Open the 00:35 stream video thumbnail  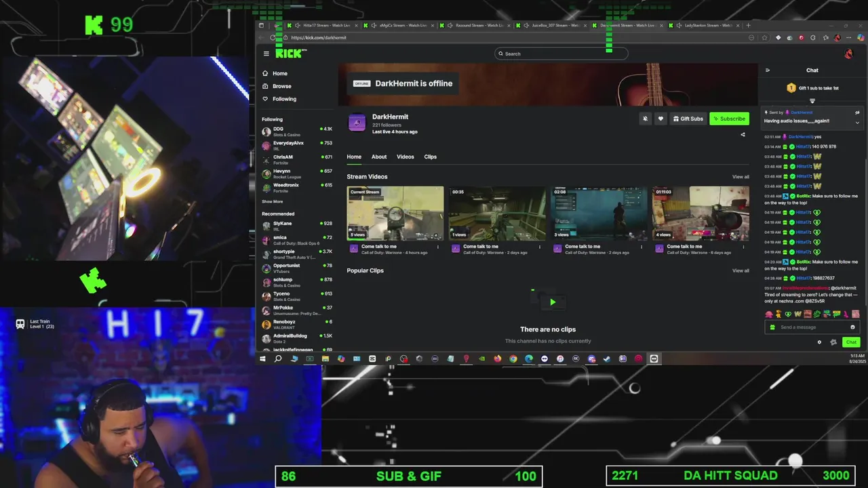pyautogui.click(x=497, y=213)
